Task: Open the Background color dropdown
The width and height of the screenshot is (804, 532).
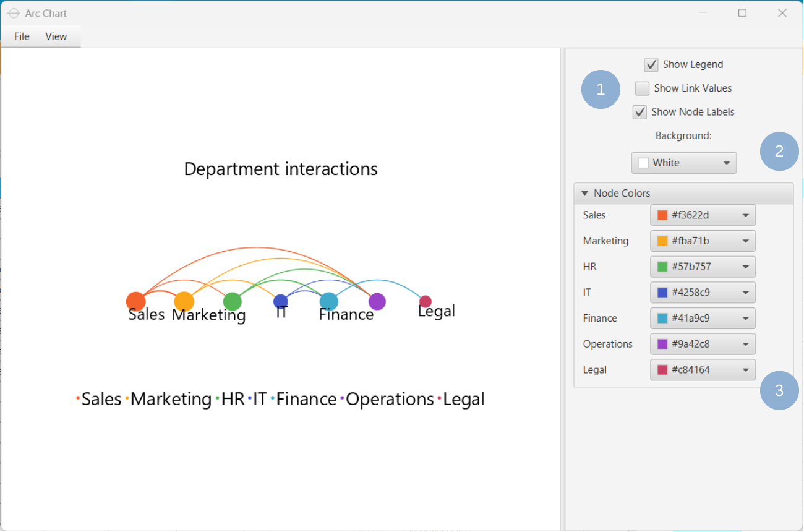Action: 683,163
